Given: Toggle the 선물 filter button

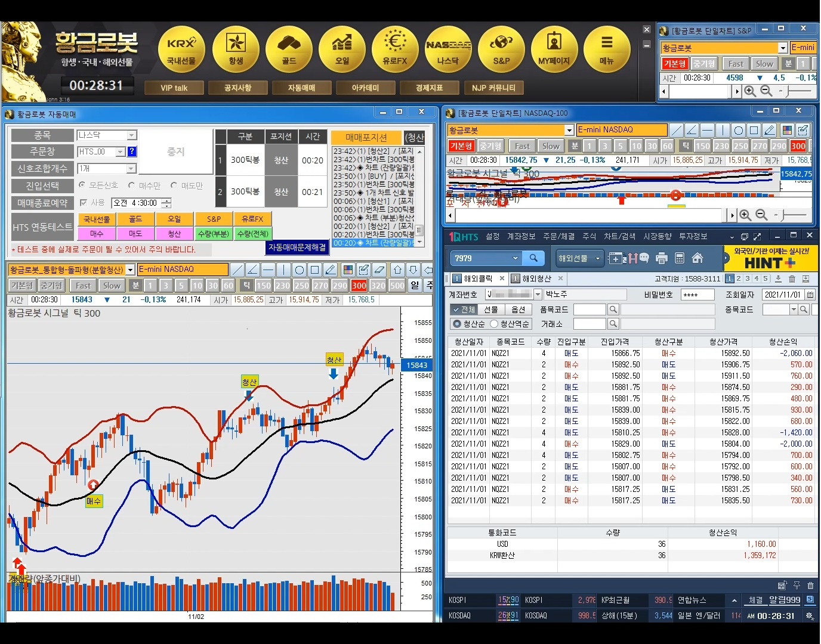Looking at the screenshot, I should [491, 309].
